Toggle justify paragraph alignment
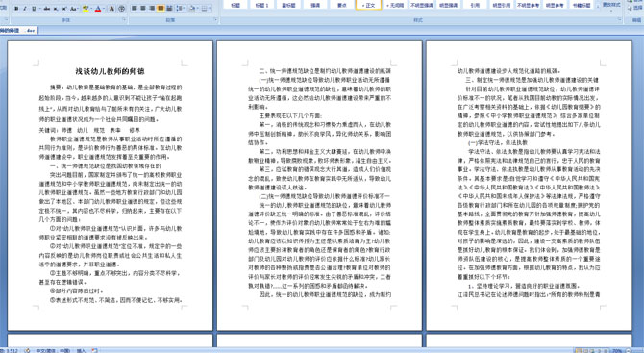644x353 pixels. (161, 8)
